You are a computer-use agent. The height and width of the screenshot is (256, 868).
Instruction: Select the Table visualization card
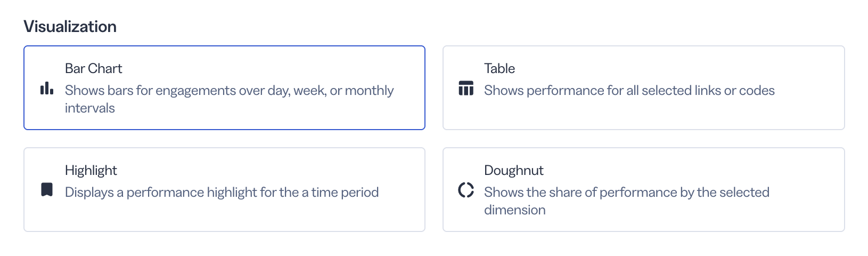point(643,87)
